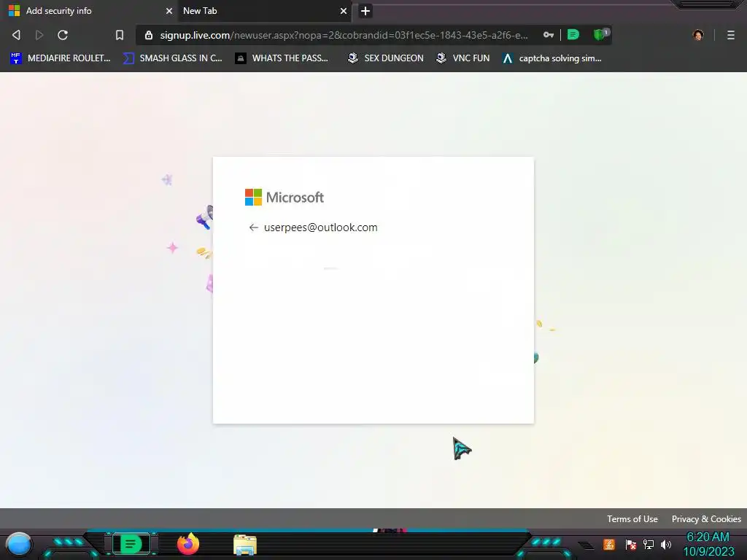747x560 pixels.
Task: Open the green shield extension icon
Action: (x=600, y=35)
